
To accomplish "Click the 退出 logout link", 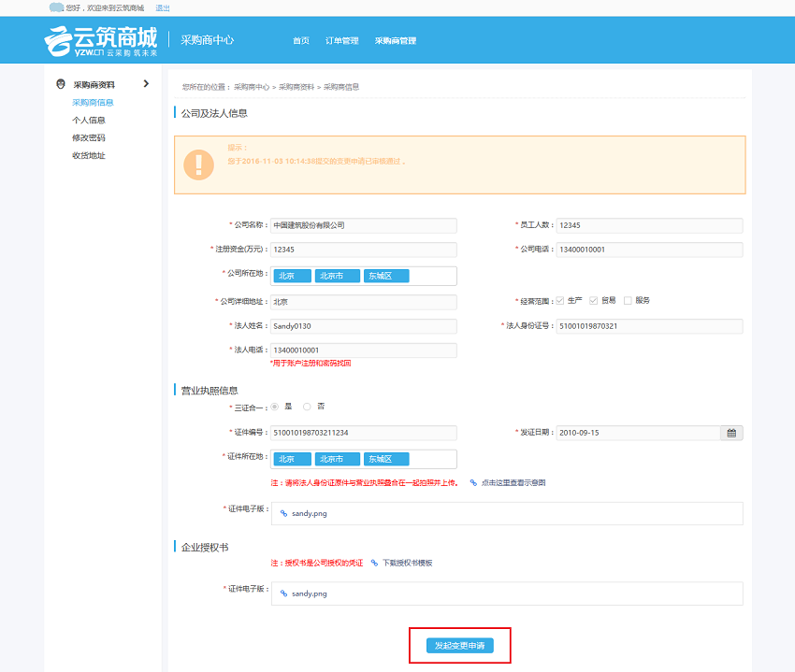I will click(x=163, y=7).
